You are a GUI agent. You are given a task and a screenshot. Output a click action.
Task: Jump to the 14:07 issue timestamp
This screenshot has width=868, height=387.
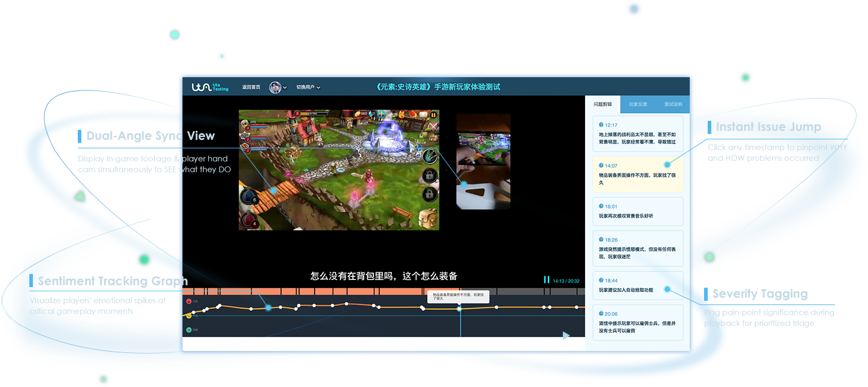611,166
